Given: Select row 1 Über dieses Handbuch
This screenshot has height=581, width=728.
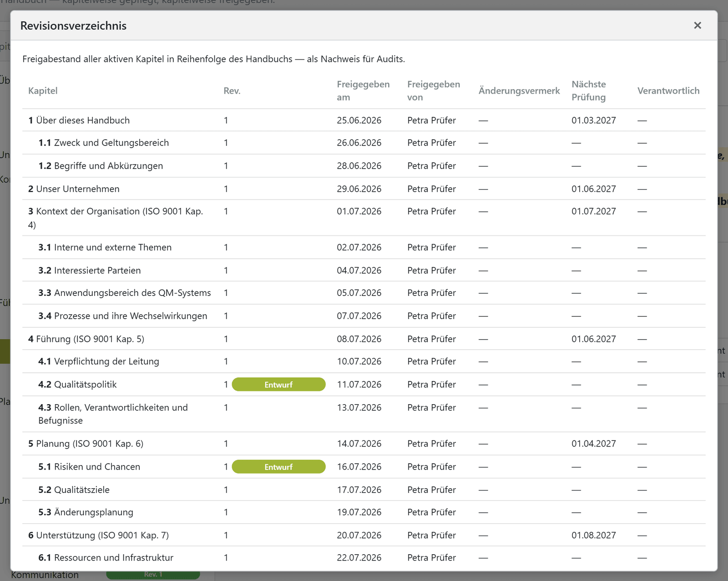Looking at the screenshot, I should [364, 120].
